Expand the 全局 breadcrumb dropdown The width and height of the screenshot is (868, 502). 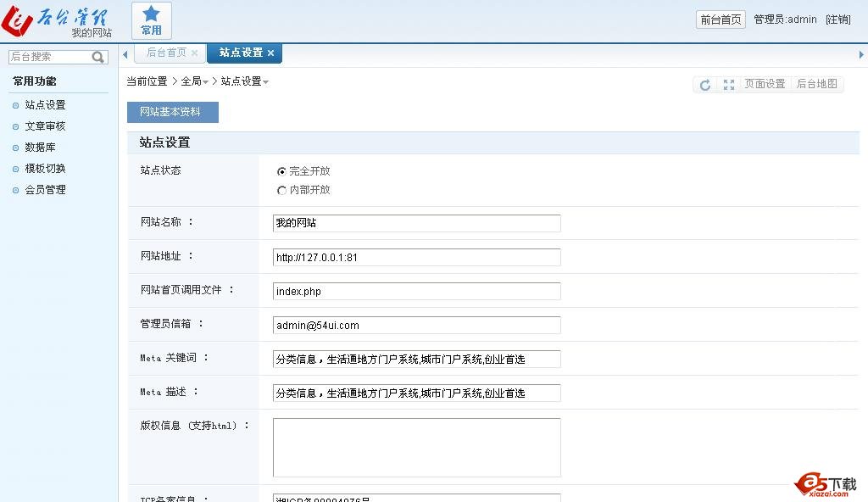pyautogui.click(x=205, y=82)
